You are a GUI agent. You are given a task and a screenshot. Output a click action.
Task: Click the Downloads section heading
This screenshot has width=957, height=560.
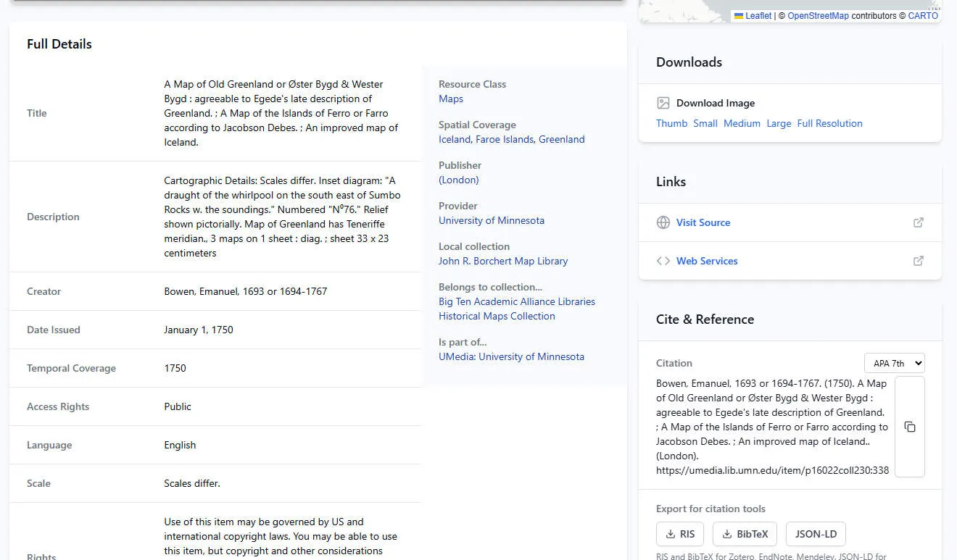click(689, 62)
